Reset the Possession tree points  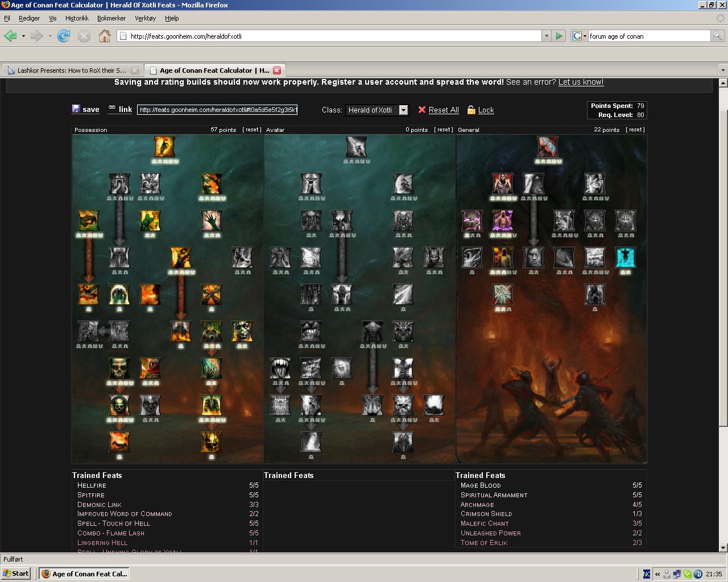click(x=252, y=130)
